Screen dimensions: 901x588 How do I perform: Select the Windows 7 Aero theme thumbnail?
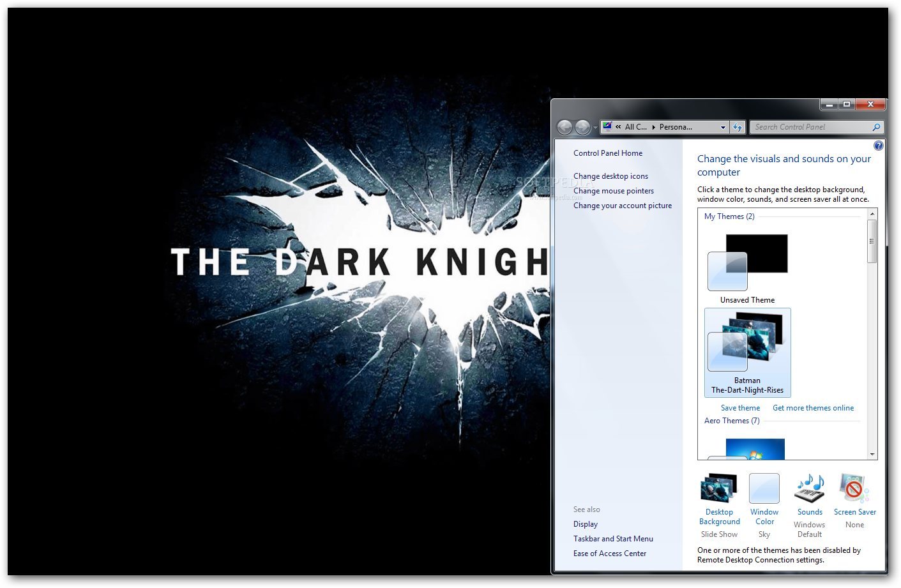coord(747,449)
